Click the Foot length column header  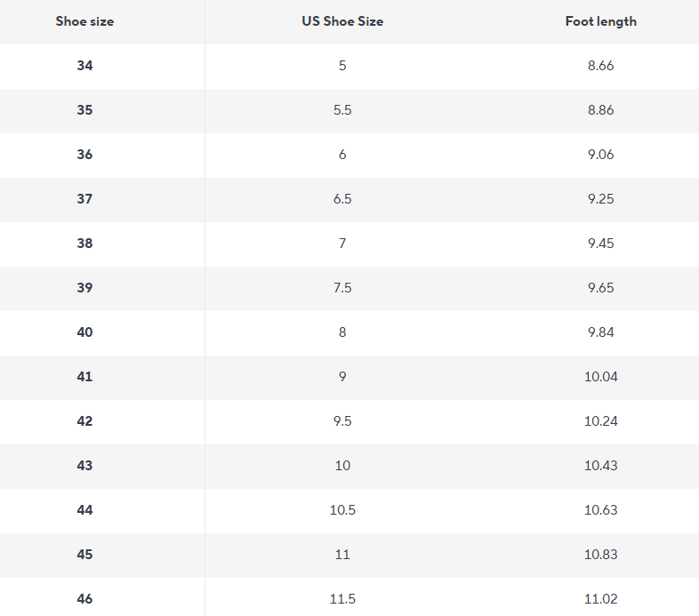pyautogui.click(x=601, y=21)
